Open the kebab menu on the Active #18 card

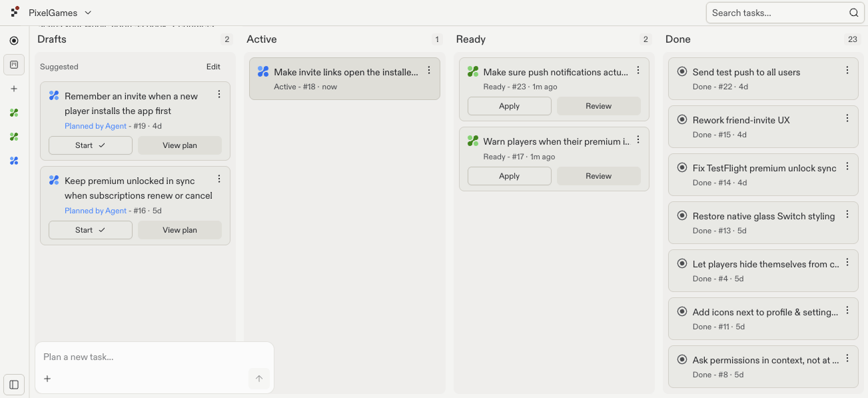click(x=429, y=71)
